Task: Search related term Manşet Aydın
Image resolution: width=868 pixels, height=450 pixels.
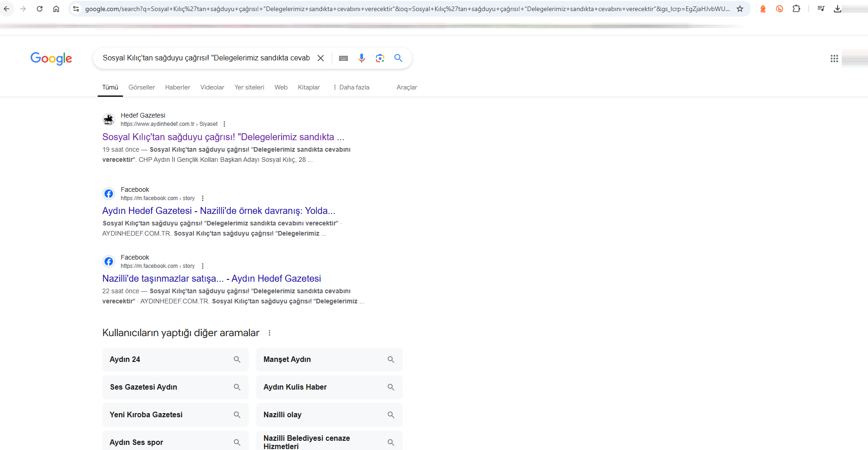Action: pos(329,360)
